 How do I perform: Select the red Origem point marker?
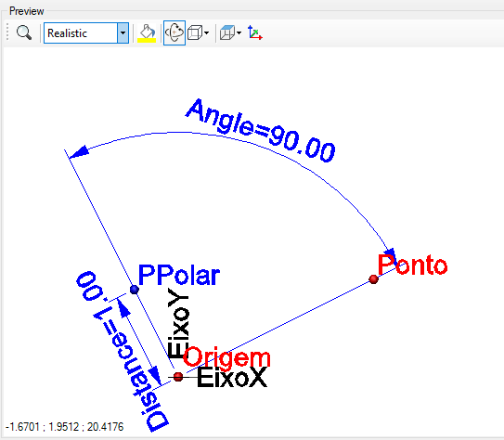click(x=178, y=377)
